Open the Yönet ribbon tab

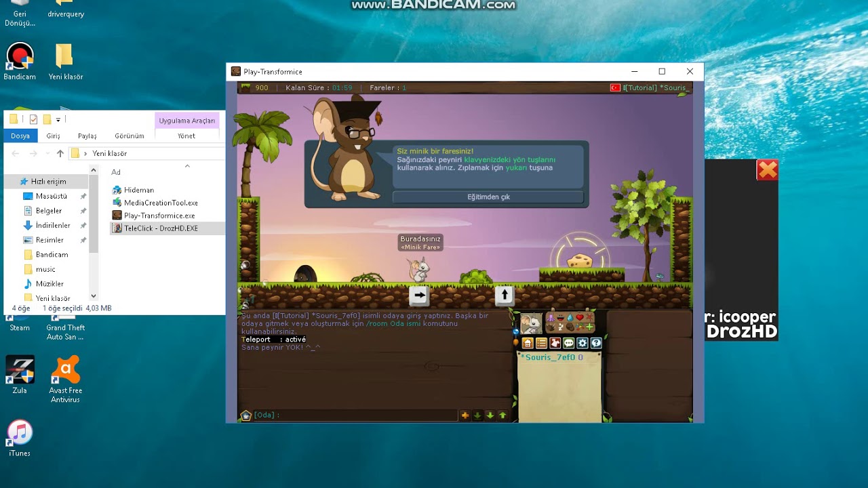(186, 136)
